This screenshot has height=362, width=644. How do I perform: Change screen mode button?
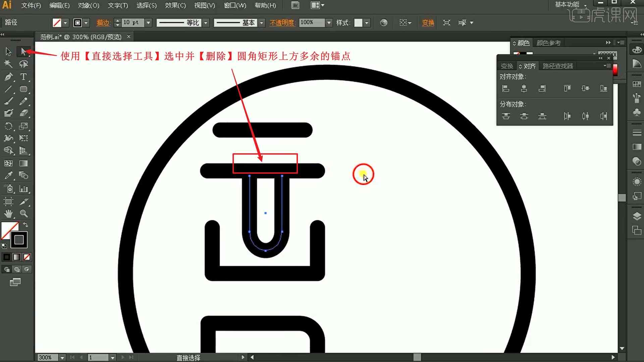15,282
